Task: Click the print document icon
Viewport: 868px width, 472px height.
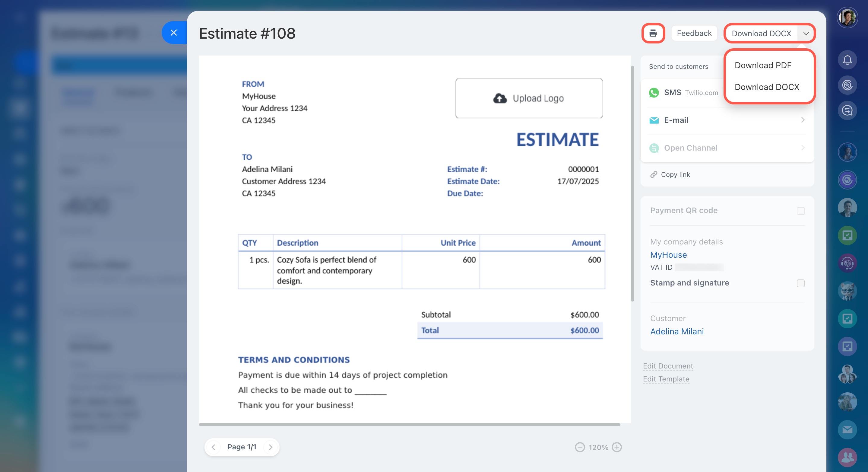Action: coord(653,33)
